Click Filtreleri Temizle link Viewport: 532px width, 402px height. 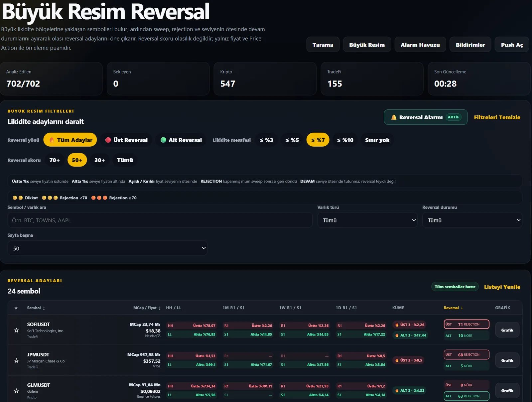497,117
